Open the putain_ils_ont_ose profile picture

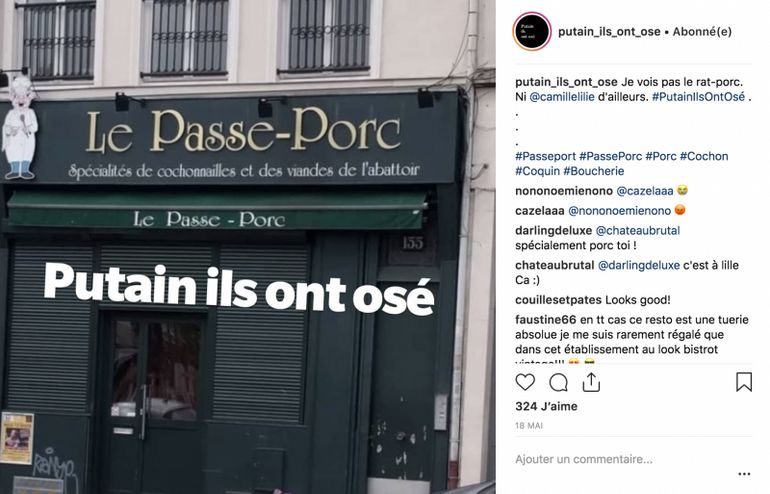[x=532, y=31]
